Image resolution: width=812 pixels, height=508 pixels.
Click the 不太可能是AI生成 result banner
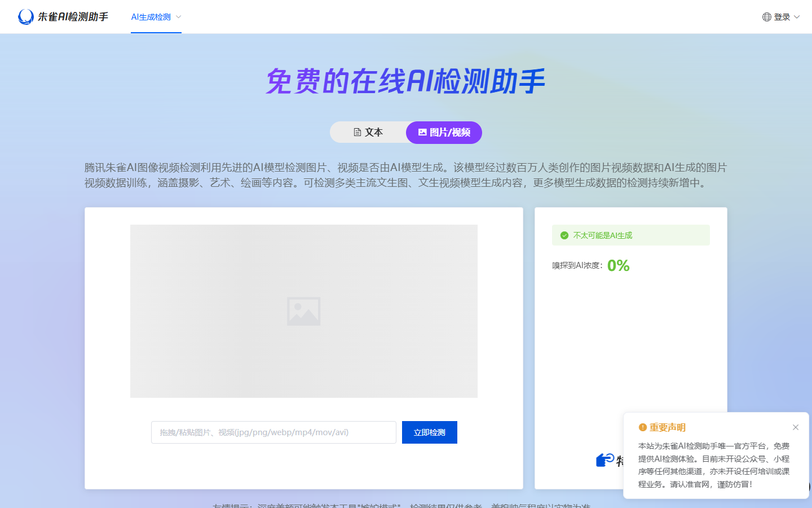pyautogui.click(x=631, y=235)
